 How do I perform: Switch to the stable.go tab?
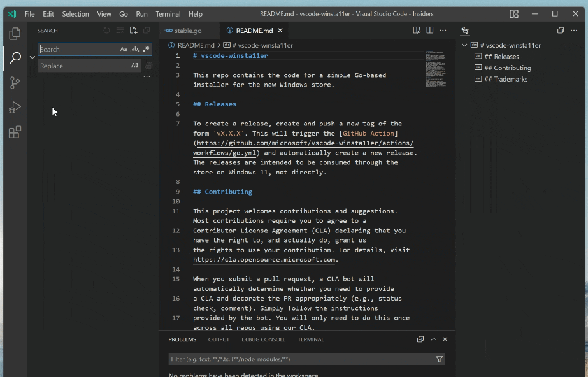(x=188, y=30)
